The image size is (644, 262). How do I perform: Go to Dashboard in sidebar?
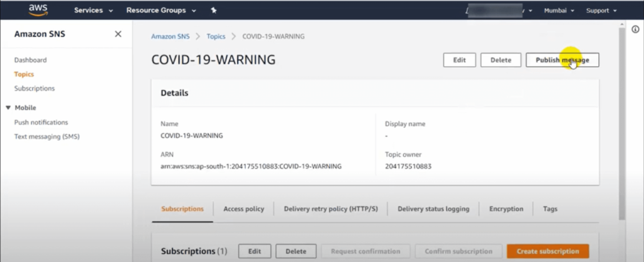point(30,60)
